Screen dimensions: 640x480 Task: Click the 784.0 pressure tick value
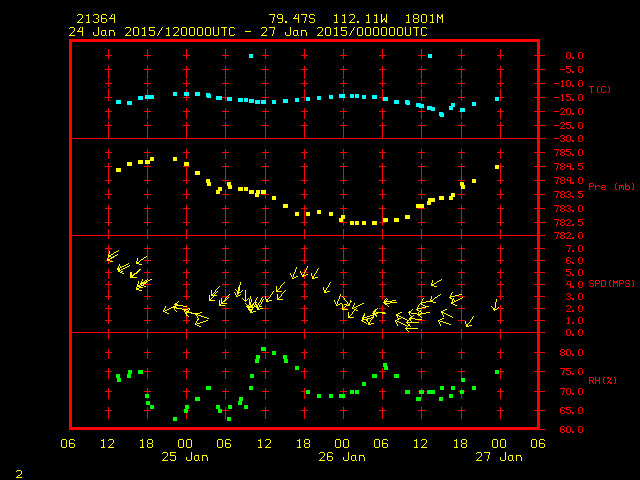click(x=569, y=180)
